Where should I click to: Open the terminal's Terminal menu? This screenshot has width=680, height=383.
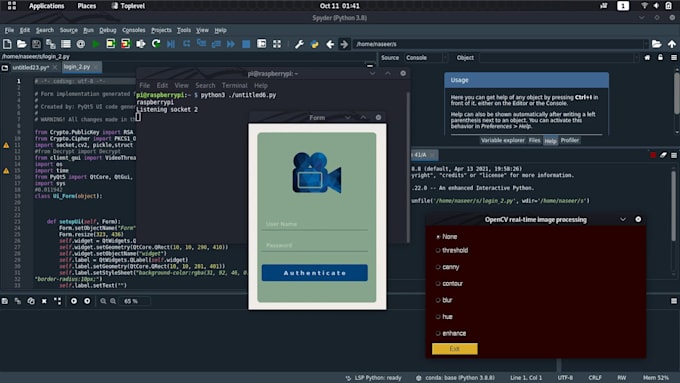[234, 85]
